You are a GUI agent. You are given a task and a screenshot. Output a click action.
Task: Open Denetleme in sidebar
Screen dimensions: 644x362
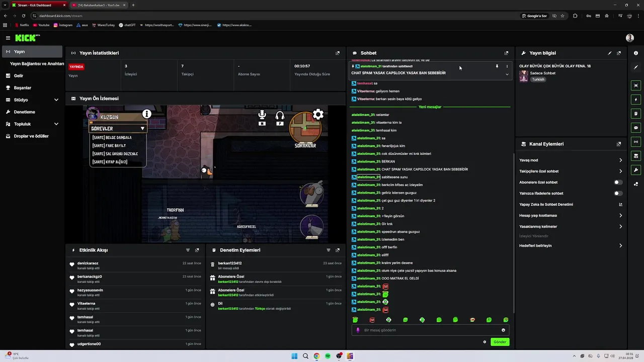tap(32, 112)
